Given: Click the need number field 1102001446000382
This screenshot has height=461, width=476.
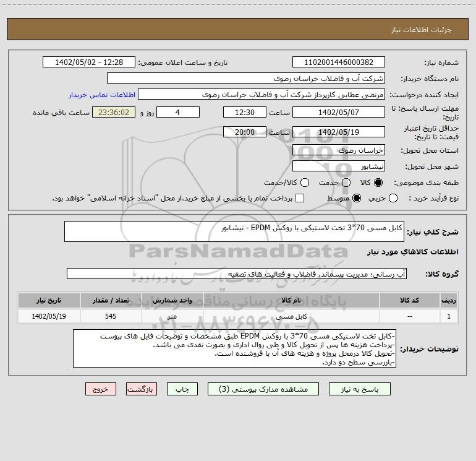Looking at the screenshot, I should tap(339, 62).
